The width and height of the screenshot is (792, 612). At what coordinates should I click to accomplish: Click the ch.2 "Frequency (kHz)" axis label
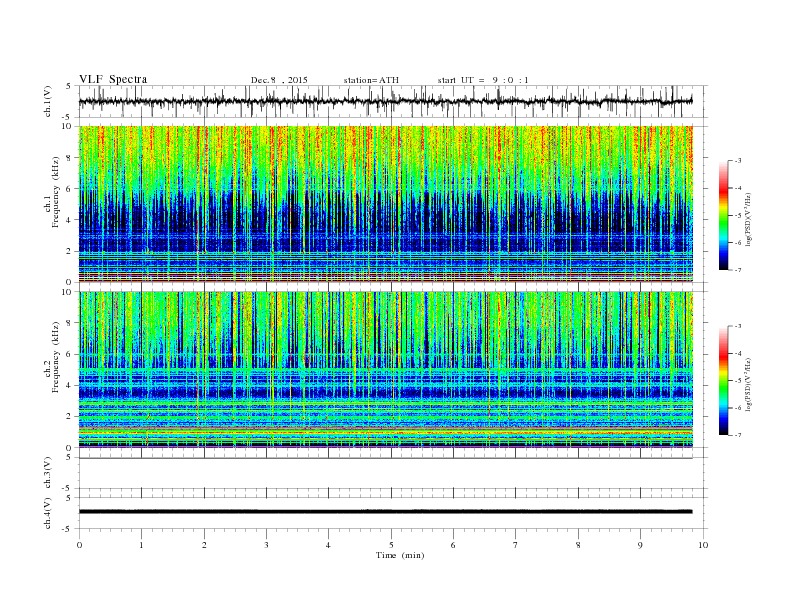(x=56, y=357)
